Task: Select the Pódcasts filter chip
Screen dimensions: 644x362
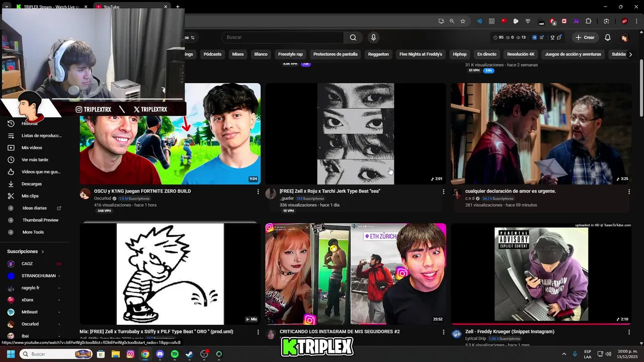Action: (x=212, y=54)
